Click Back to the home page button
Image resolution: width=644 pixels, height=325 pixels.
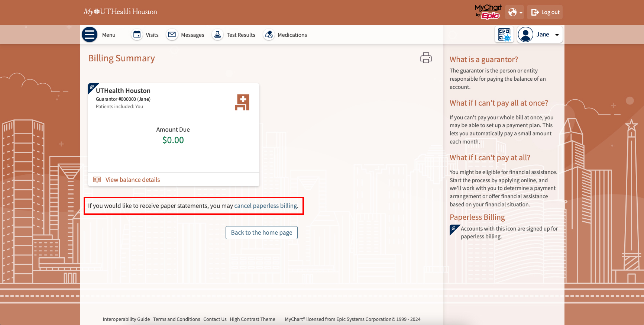pos(262,232)
